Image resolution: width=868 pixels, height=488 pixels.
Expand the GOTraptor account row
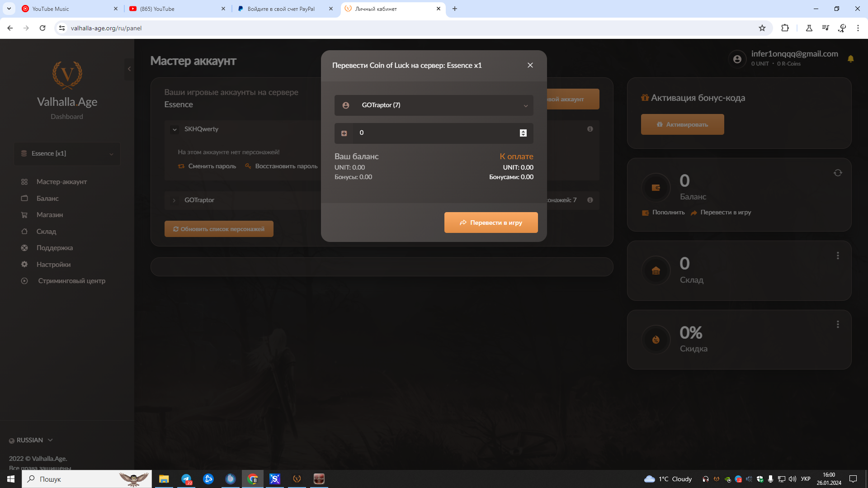175,200
